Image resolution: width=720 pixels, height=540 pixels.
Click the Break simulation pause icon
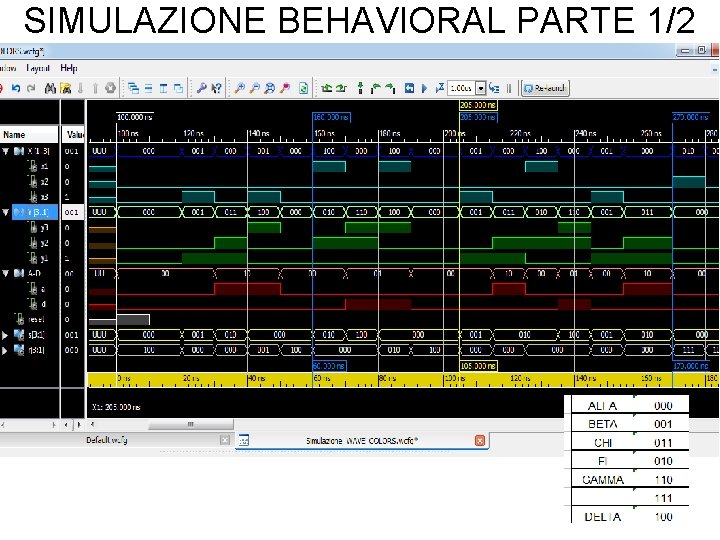509,88
